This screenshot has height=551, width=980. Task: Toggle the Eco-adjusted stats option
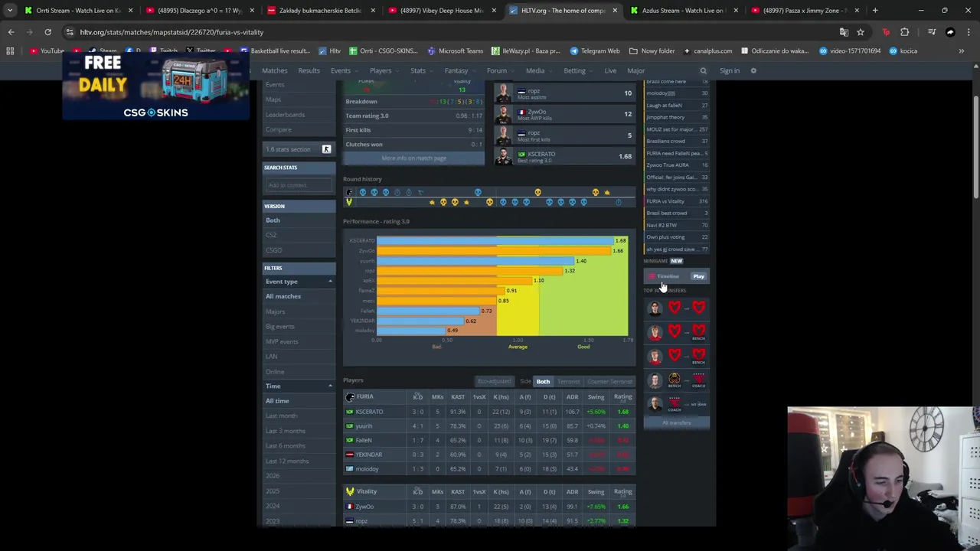(x=494, y=381)
